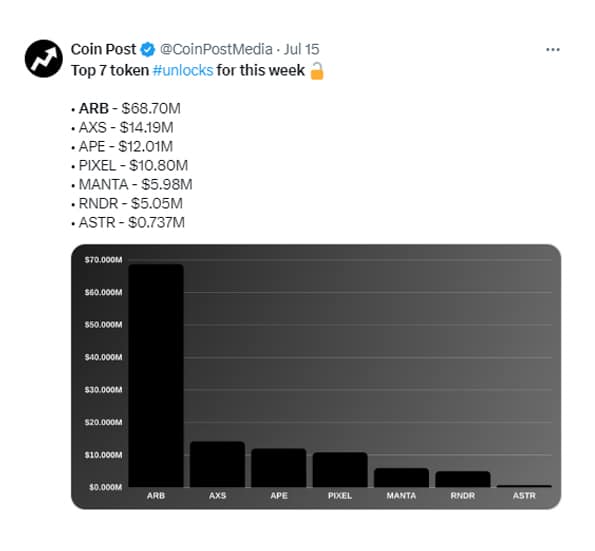Click the RNDR bar in chart
This screenshot has height=551, width=595.
[463, 479]
